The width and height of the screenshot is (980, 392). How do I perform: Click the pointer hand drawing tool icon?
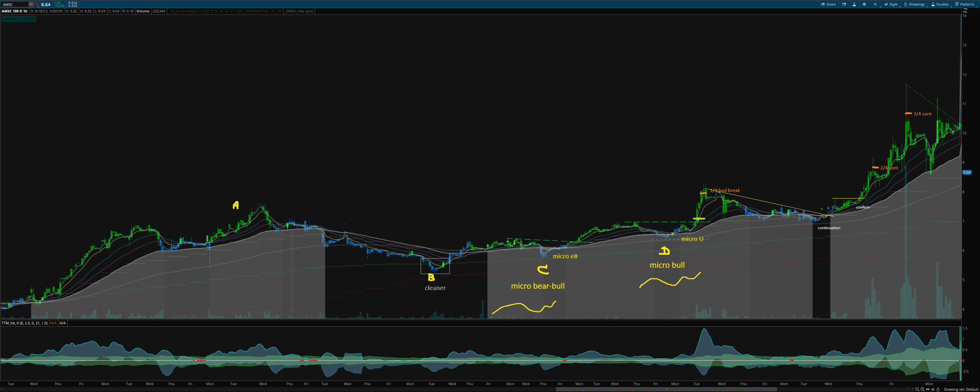tap(938, 389)
